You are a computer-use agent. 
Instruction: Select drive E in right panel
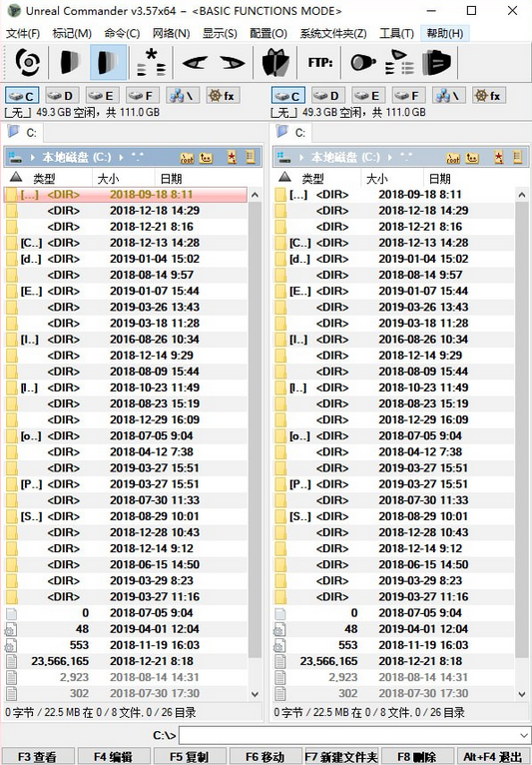pos(368,96)
